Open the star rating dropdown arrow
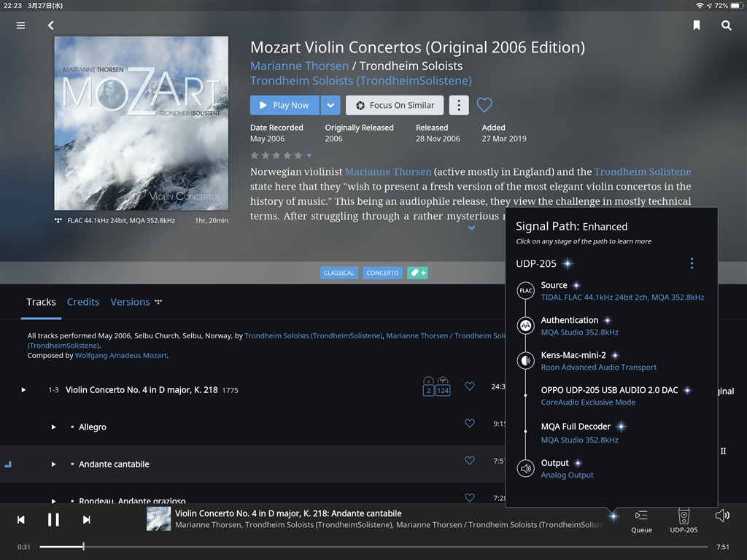The height and width of the screenshot is (560, 747). tap(309, 155)
